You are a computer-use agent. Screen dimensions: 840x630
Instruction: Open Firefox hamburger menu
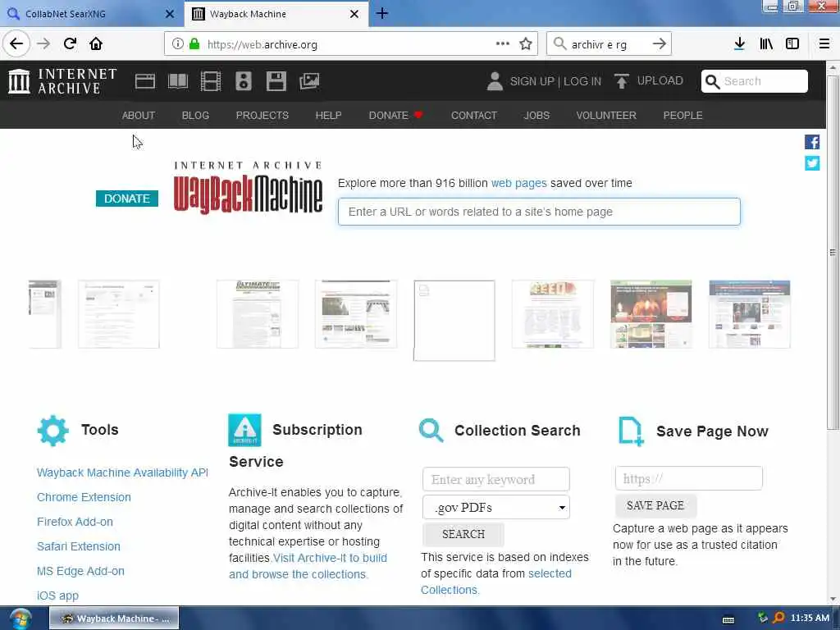824,44
